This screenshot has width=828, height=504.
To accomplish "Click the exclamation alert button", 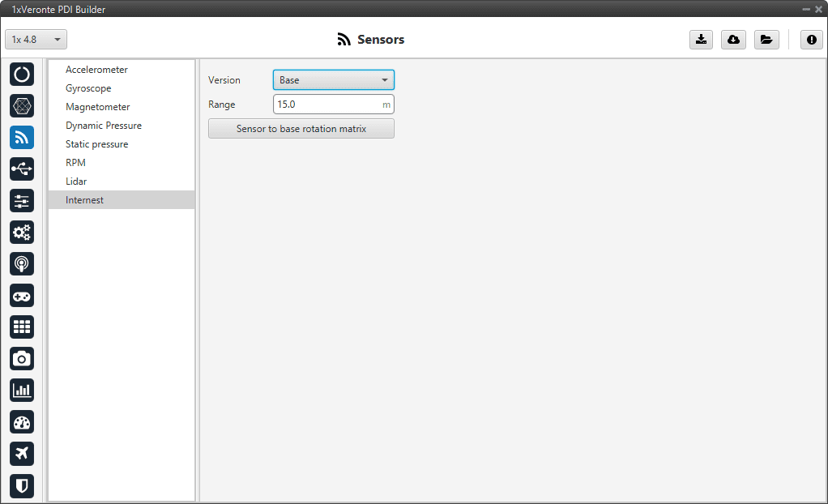I will (811, 40).
